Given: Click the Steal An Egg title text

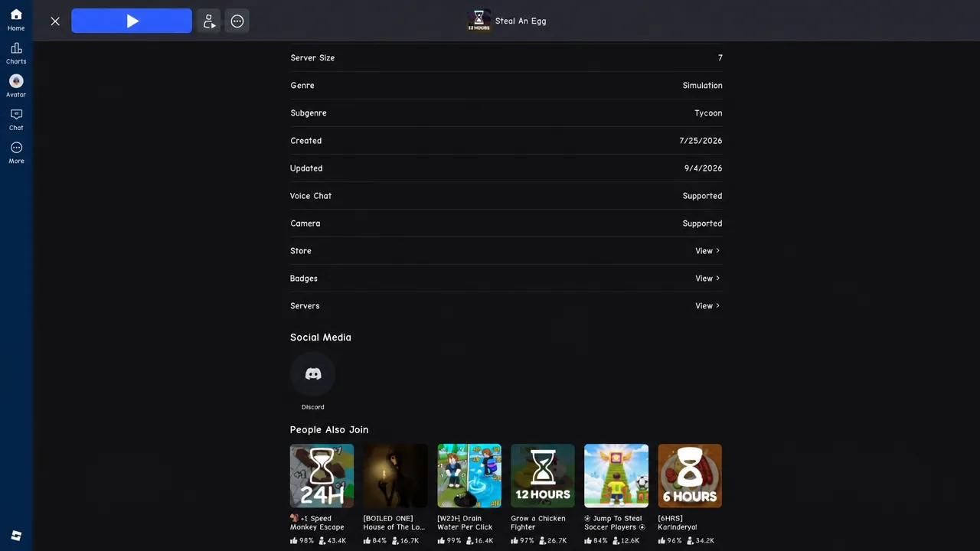Looking at the screenshot, I should point(521,21).
